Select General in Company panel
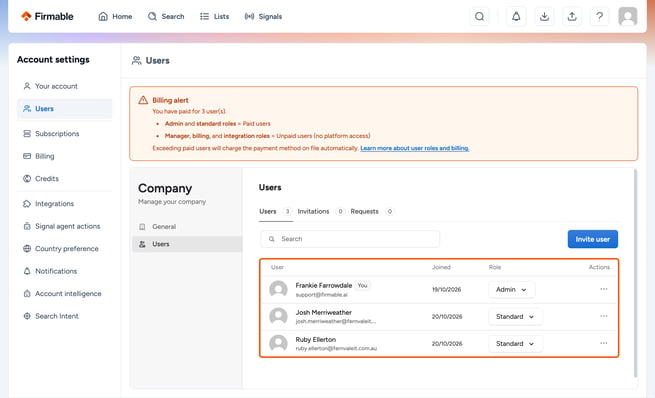655x398 pixels. 187,227
